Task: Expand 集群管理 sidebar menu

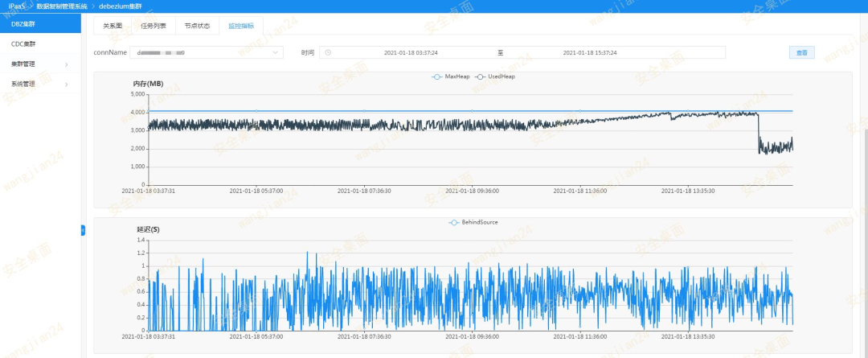Action: pos(40,64)
